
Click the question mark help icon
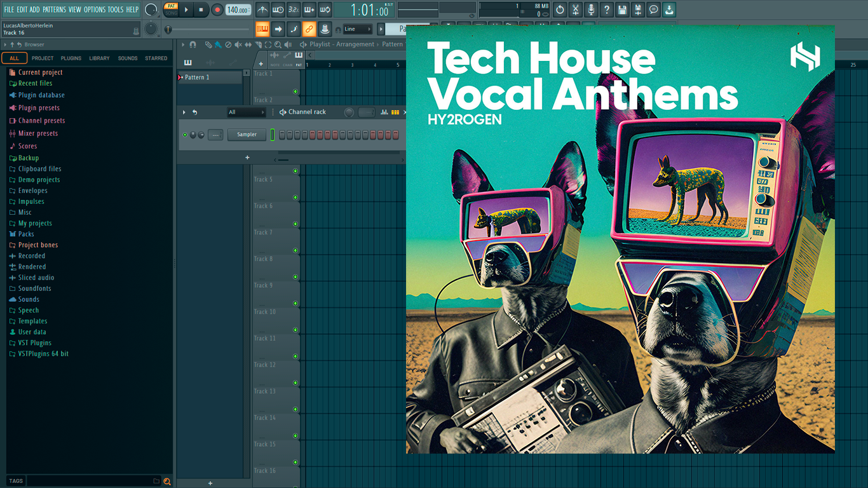pyautogui.click(x=607, y=10)
